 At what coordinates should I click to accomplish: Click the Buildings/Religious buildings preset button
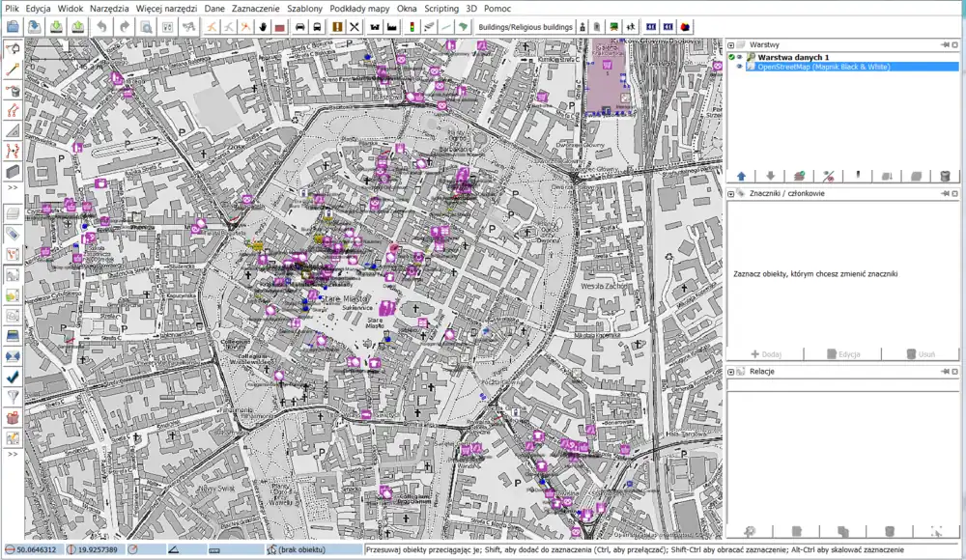[526, 27]
